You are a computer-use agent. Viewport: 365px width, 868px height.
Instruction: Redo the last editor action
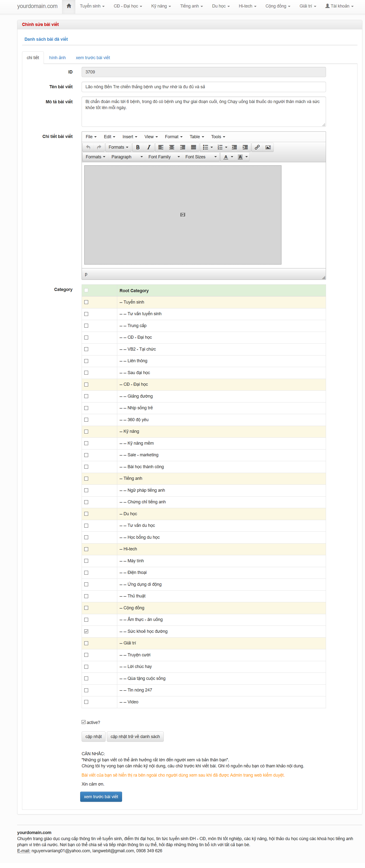click(x=99, y=147)
